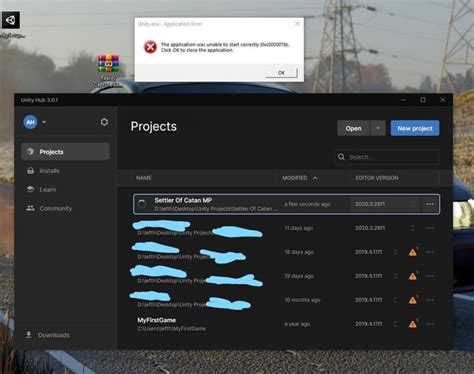Sort projects by NAME column
The width and height of the screenshot is (474, 374).
click(144, 178)
